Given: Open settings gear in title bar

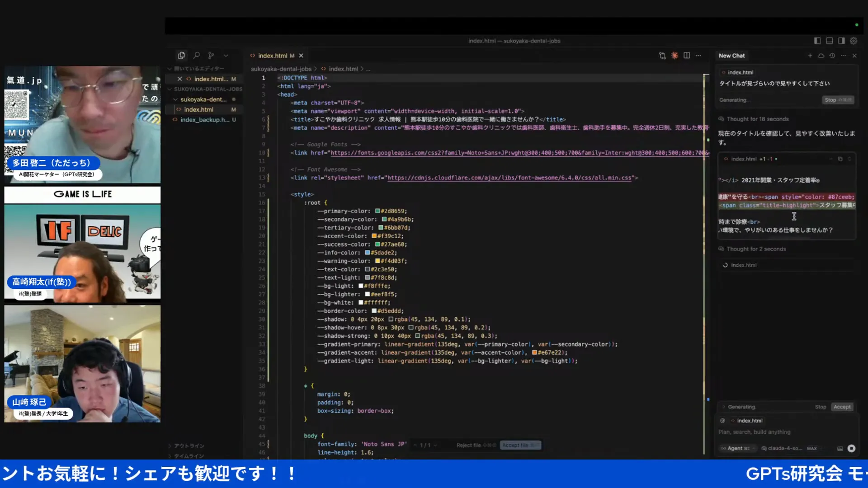Looking at the screenshot, I should click(854, 41).
